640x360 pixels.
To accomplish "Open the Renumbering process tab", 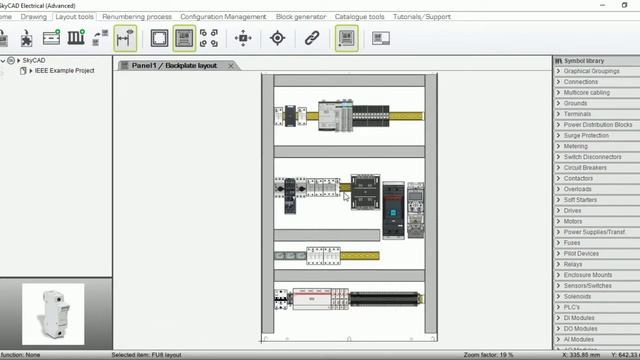I will (x=137, y=17).
